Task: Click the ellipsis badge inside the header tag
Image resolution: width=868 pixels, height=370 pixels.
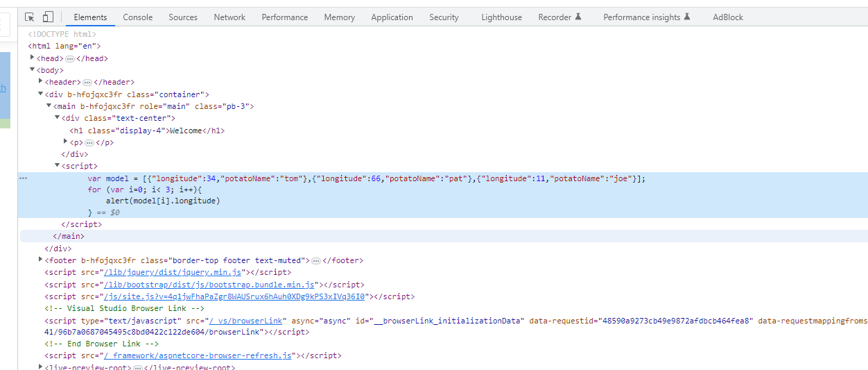Action: [x=87, y=83]
